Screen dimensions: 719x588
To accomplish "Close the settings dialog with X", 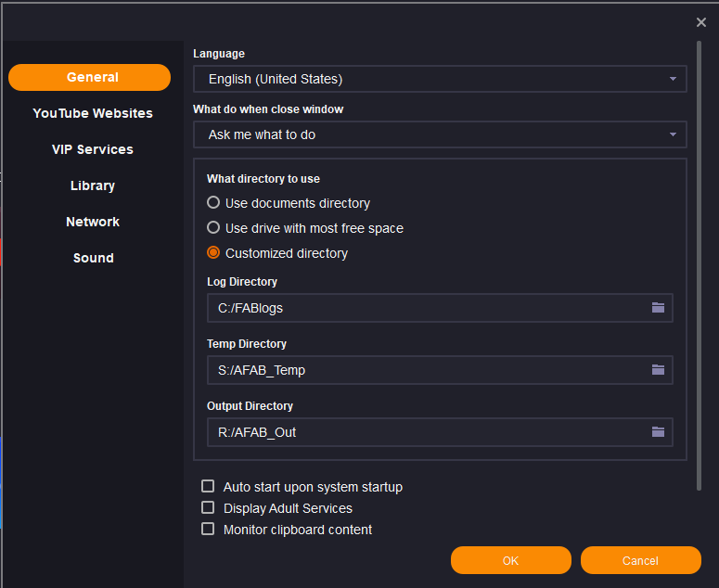I will [x=700, y=22].
